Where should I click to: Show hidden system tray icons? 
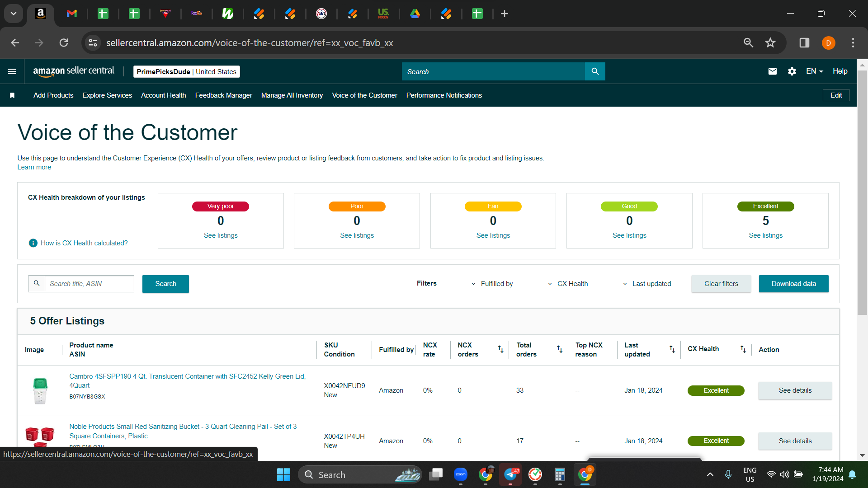(710, 474)
